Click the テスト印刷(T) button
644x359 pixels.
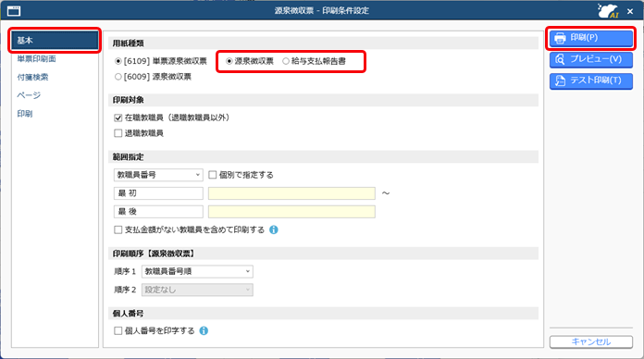point(591,80)
